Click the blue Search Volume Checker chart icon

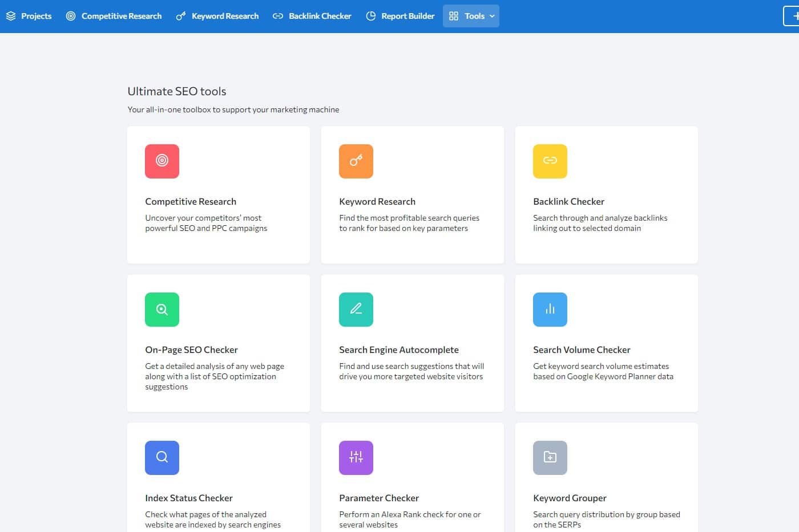click(550, 310)
